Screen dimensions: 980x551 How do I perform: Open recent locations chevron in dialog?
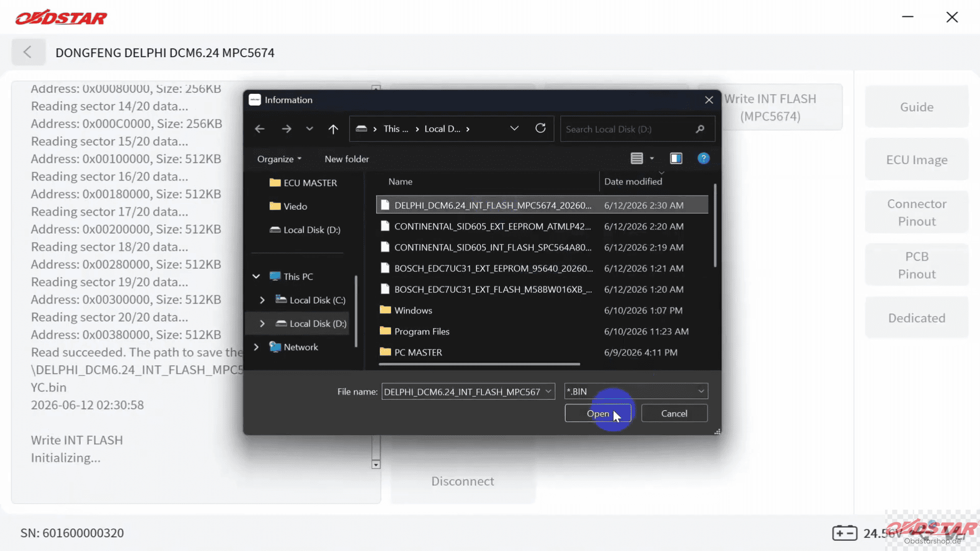[x=309, y=129]
